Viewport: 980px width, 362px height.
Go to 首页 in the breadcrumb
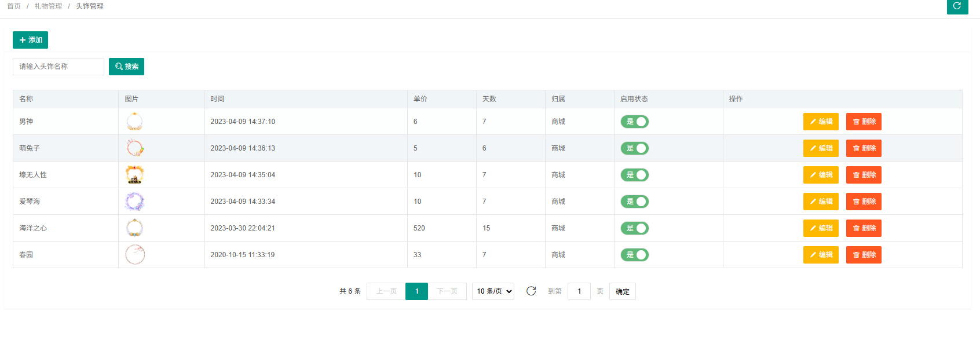point(14,6)
